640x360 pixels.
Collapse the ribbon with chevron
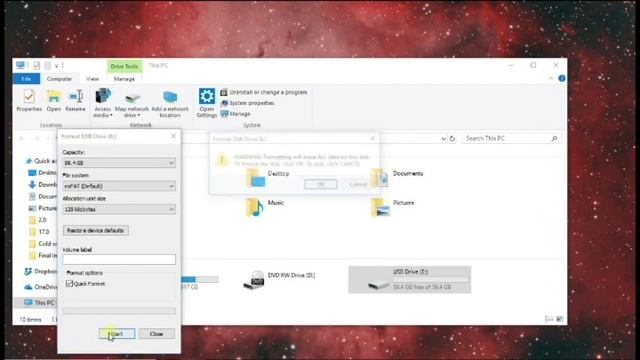[551, 78]
